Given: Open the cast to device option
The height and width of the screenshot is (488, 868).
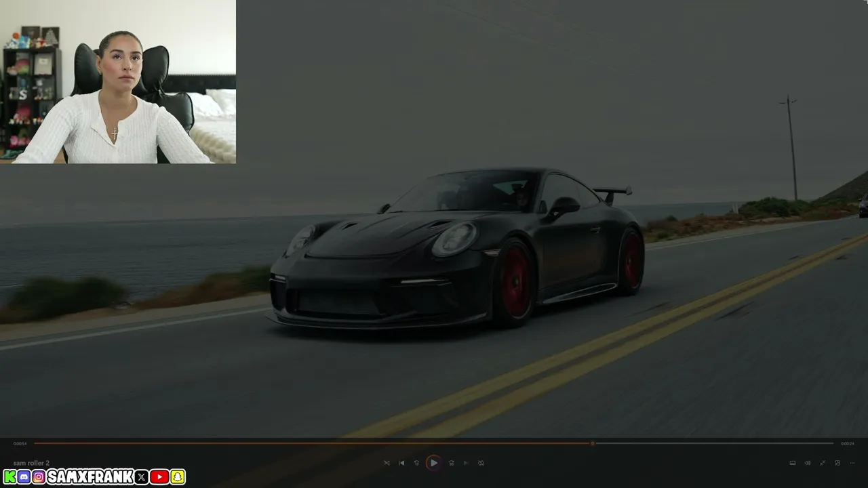Looking at the screenshot, I should tap(792, 463).
